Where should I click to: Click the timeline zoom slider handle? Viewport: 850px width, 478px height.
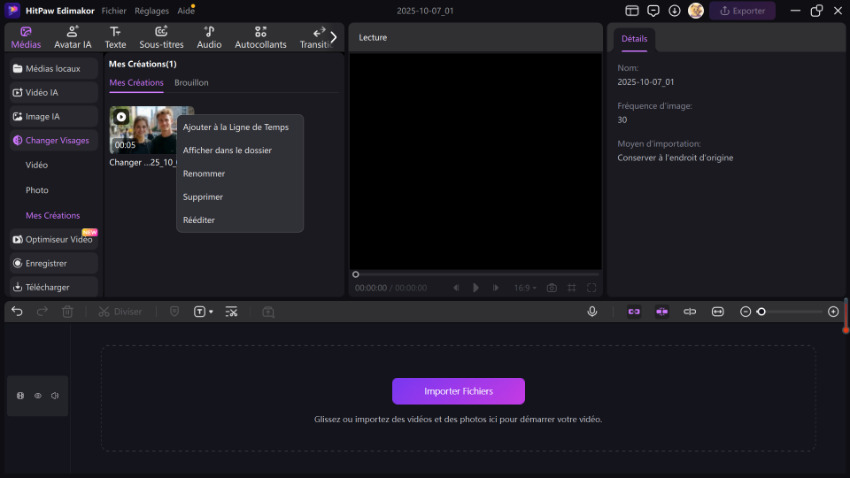click(761, 312)
